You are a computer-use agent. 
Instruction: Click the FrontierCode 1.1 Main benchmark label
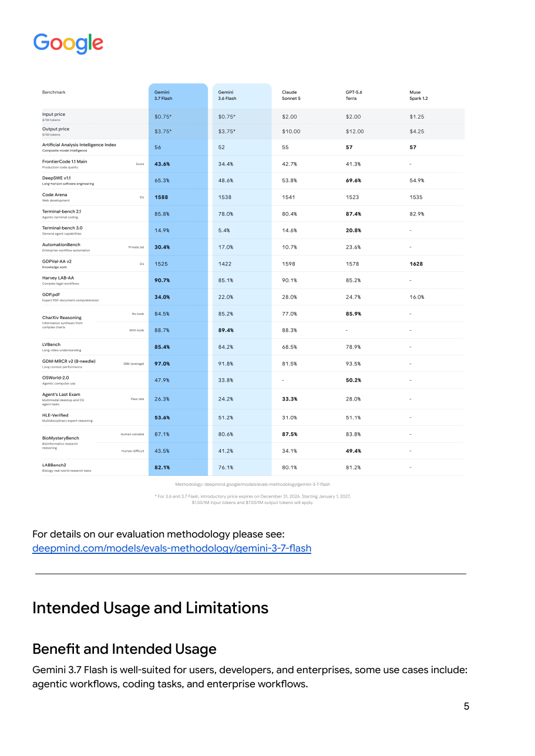65,164
